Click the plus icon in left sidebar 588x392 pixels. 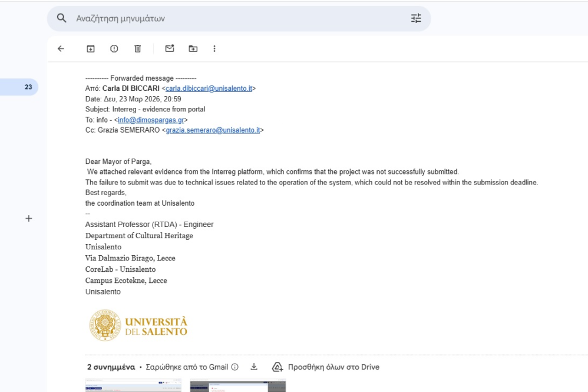28,218
